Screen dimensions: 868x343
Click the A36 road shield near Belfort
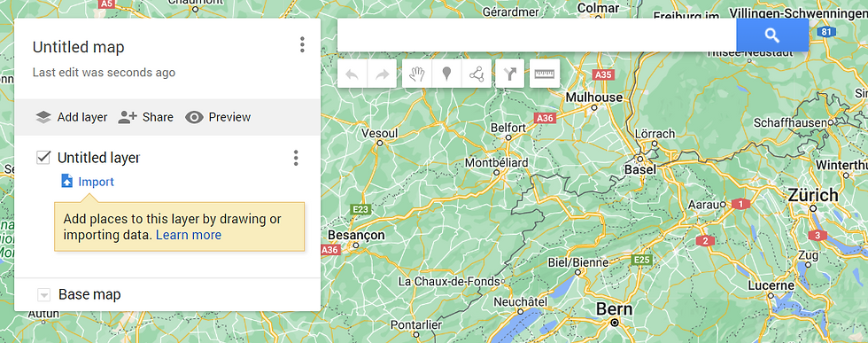[x=546, y=118]
